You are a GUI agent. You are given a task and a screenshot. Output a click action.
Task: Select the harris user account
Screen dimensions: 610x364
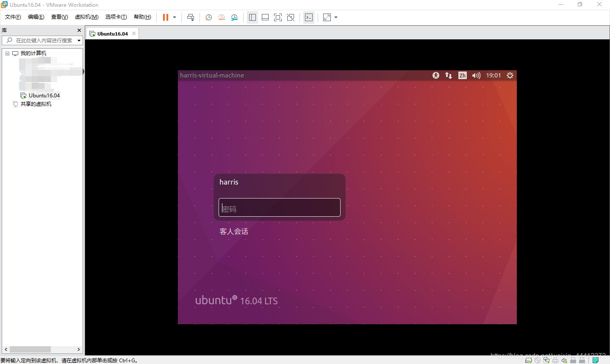click(229, 182)
